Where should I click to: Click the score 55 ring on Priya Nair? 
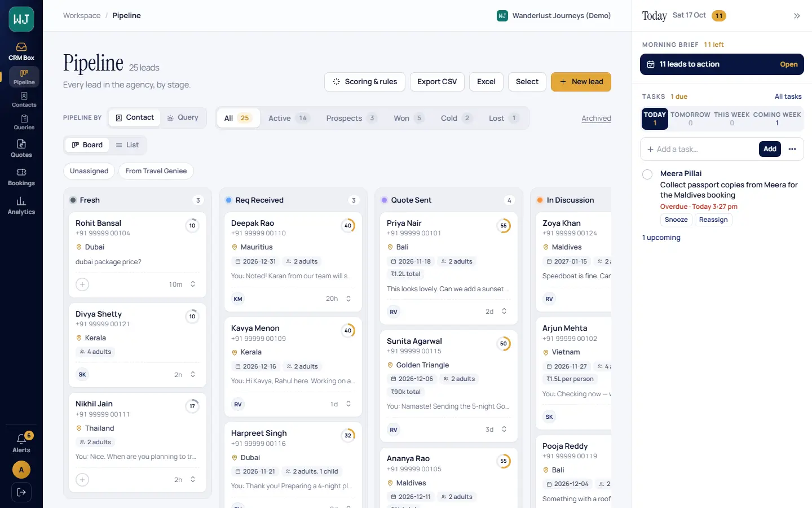504,226
